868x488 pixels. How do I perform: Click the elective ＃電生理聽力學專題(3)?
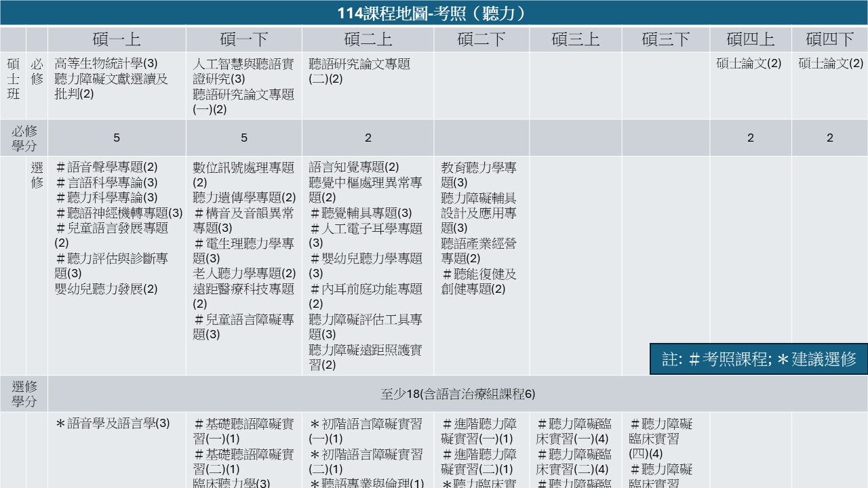click(x=243, y=251)
